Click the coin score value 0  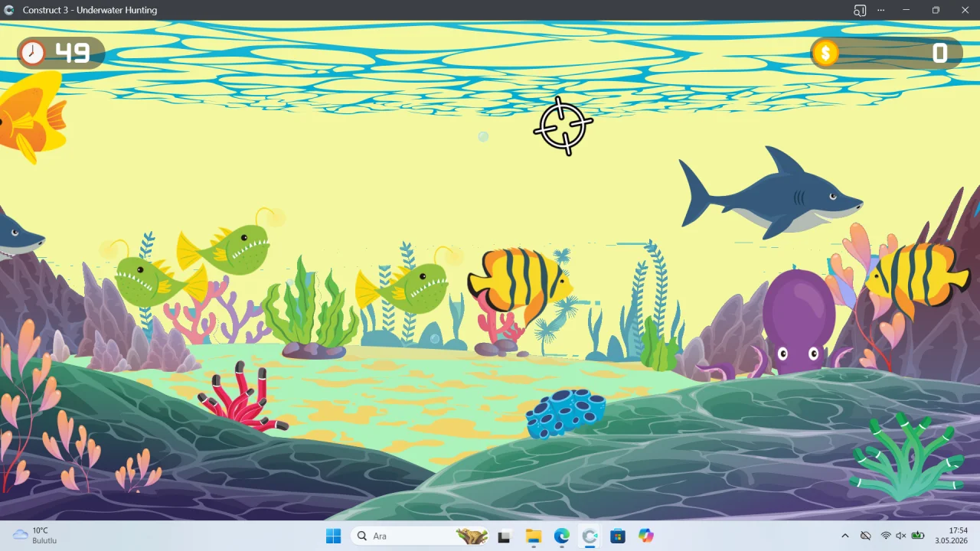(x=940, y=53)
